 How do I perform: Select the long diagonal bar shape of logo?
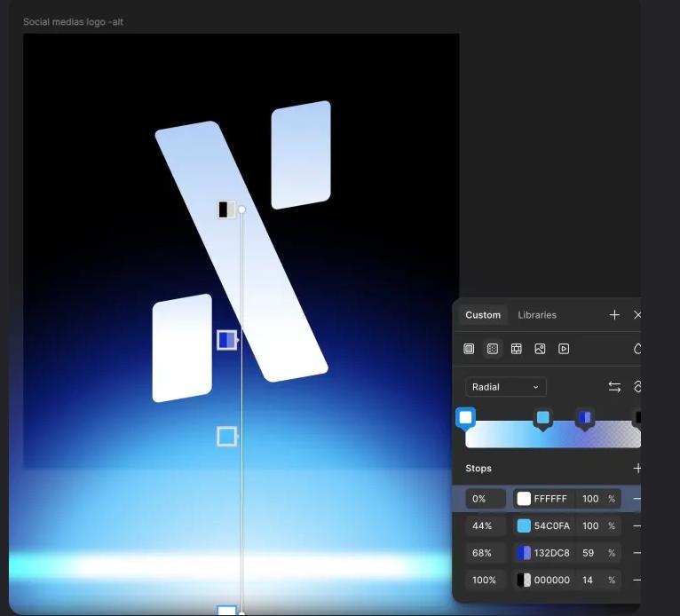click(241, 251)
